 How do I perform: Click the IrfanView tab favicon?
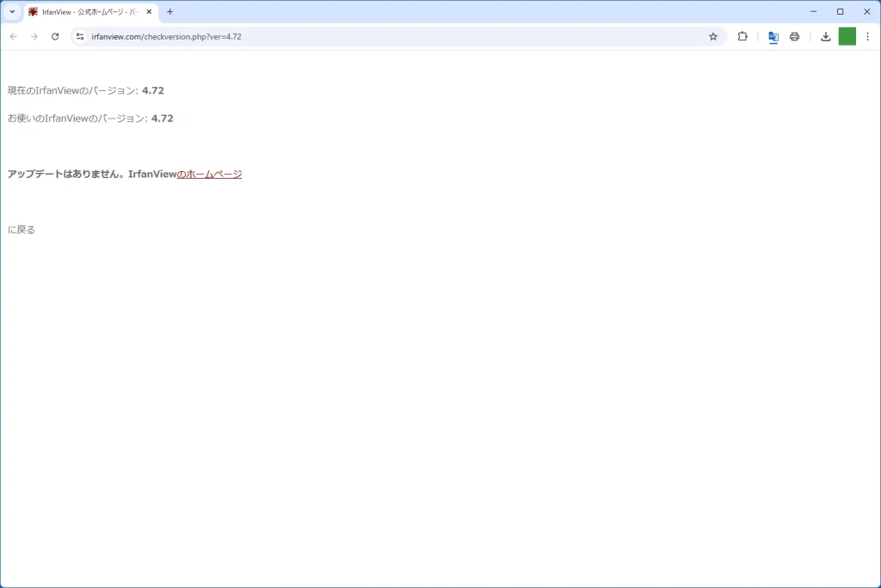click(34, 12)
